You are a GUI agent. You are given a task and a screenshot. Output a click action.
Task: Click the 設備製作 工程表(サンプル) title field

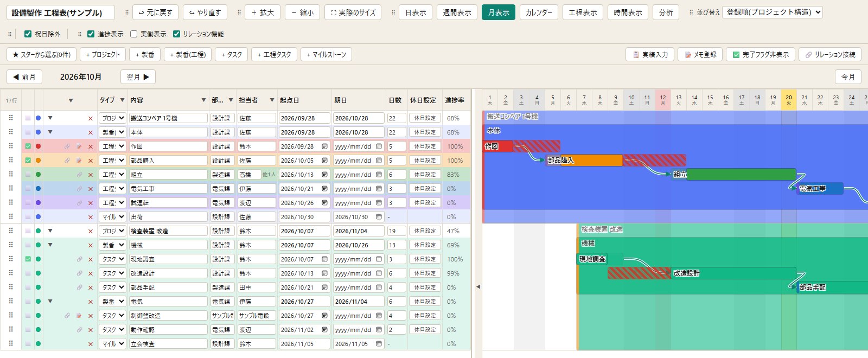pos(61,12)
